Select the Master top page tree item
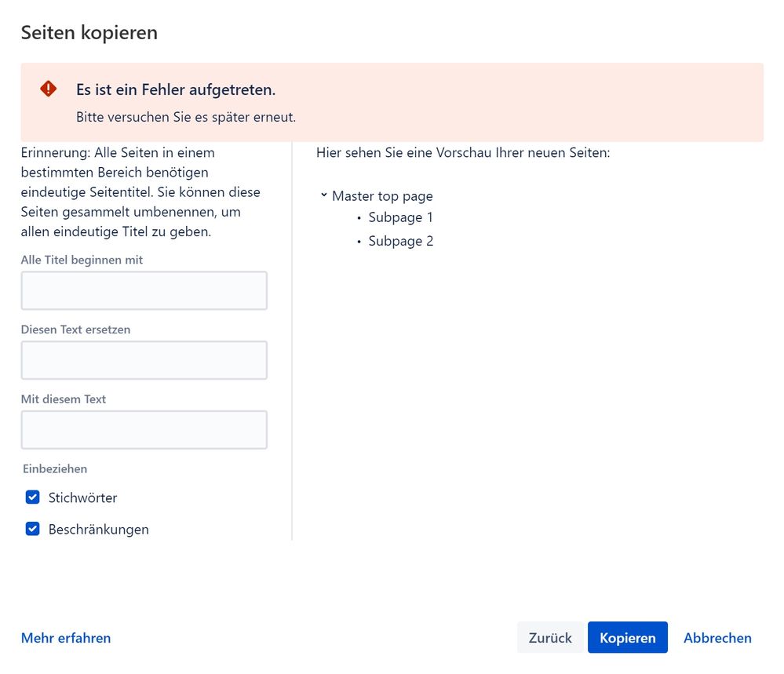The height and width of the screenshot is (674, 784). [x=381, y=195]
